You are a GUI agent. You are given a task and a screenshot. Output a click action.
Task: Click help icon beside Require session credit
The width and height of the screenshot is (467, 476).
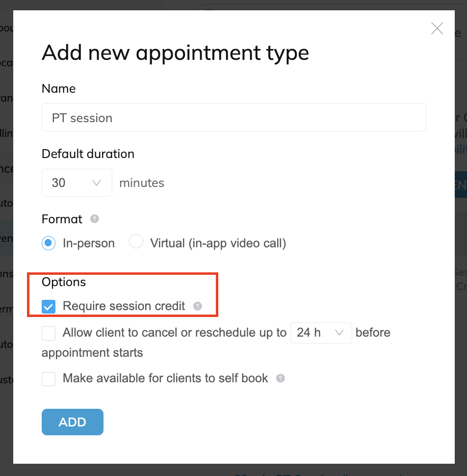pos(197,306)
